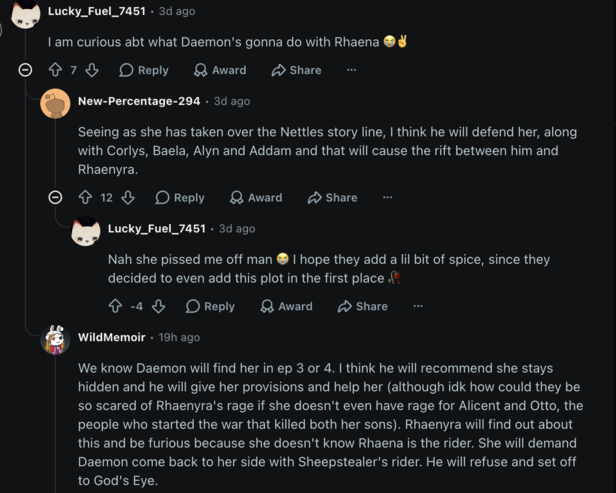The width and height of the screenshot is (616, 493).
Task: Give an award to the top comment
Action: click(x=220, y=70)
